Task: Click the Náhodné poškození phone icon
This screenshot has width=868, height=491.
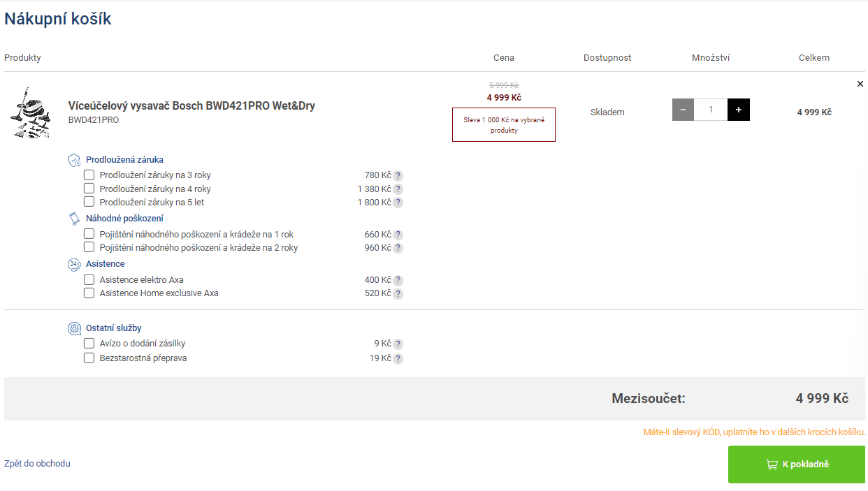Action: click(x=74, y=219)
